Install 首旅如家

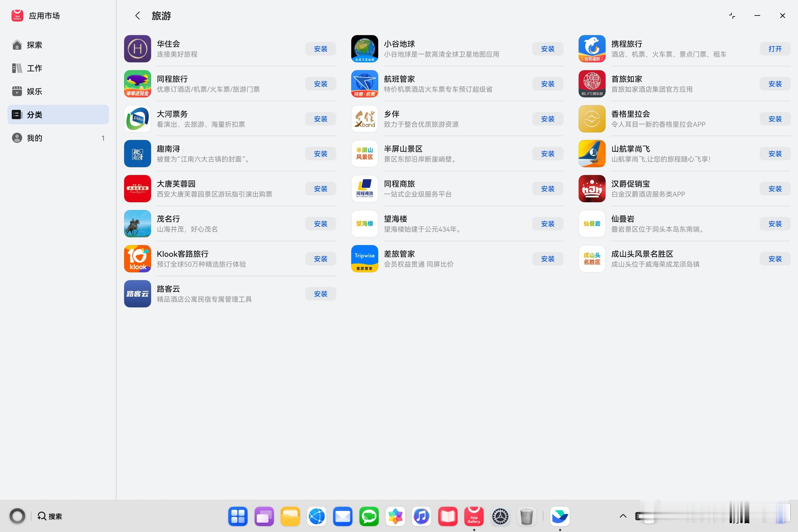coord(775,84)
